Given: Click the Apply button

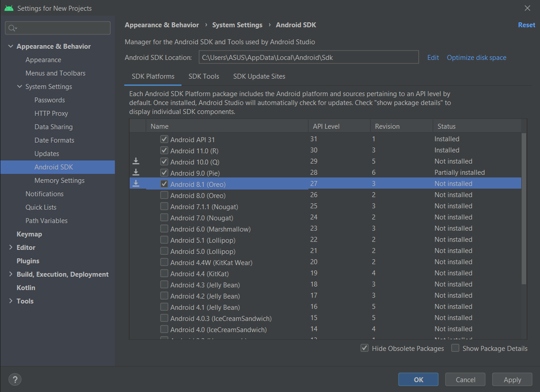Looking at the screenshot, I should [x=512, y=379].
